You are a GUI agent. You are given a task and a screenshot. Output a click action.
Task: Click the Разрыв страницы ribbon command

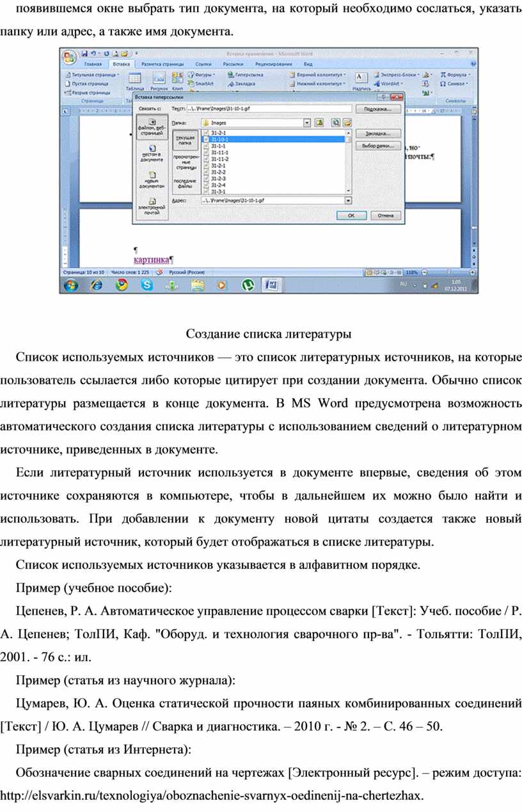click(89, 91)
